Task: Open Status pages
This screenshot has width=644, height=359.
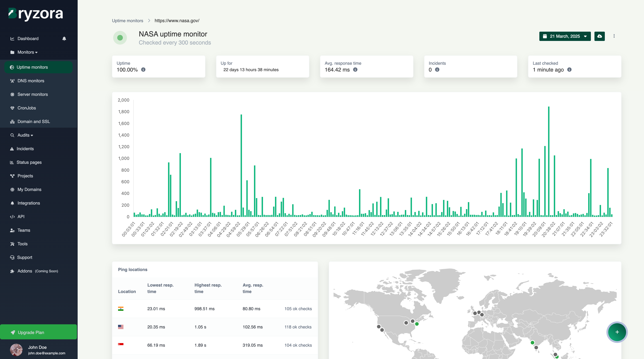Action: pyautogui.click(x=29, y=162)
